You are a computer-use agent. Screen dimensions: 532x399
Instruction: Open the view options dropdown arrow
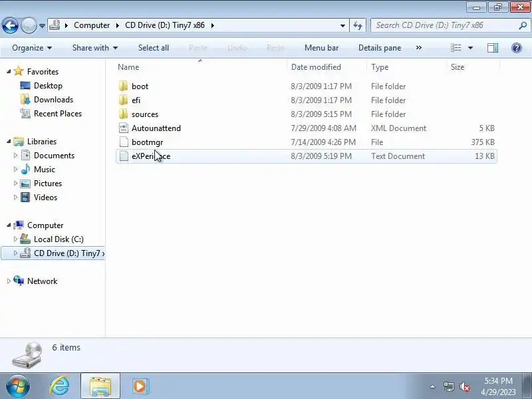pyautogui.click(x=470, y=48)
